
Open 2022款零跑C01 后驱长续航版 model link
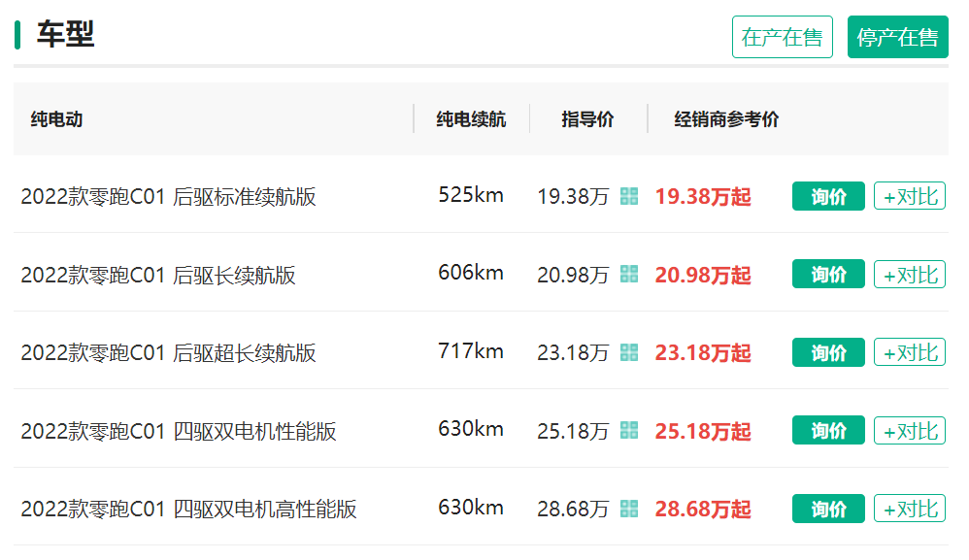[x=158, y=275]
